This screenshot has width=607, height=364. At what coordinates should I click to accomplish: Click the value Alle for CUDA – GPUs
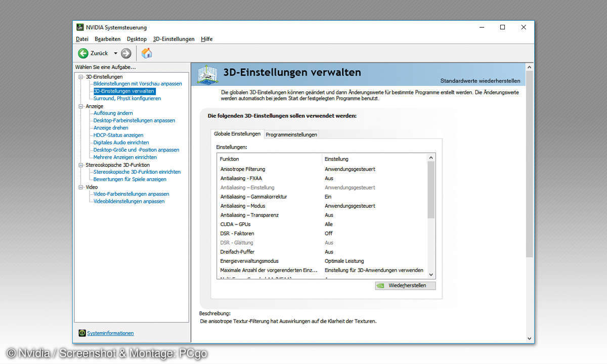tap(329, 224)
